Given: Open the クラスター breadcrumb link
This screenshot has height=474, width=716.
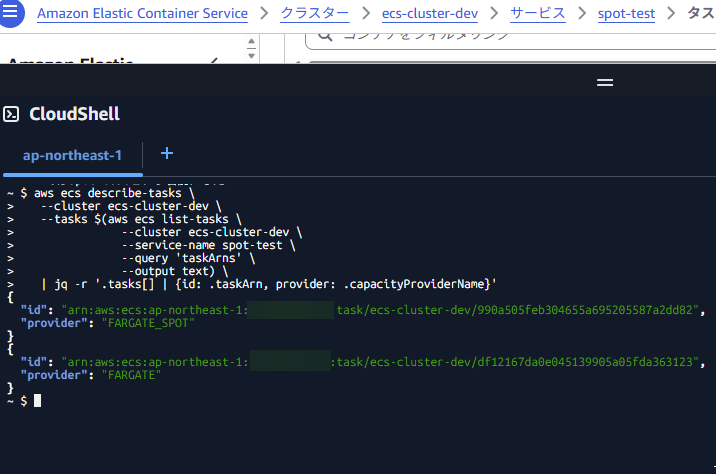Looking at the screenshot, I should pos(315,14).
